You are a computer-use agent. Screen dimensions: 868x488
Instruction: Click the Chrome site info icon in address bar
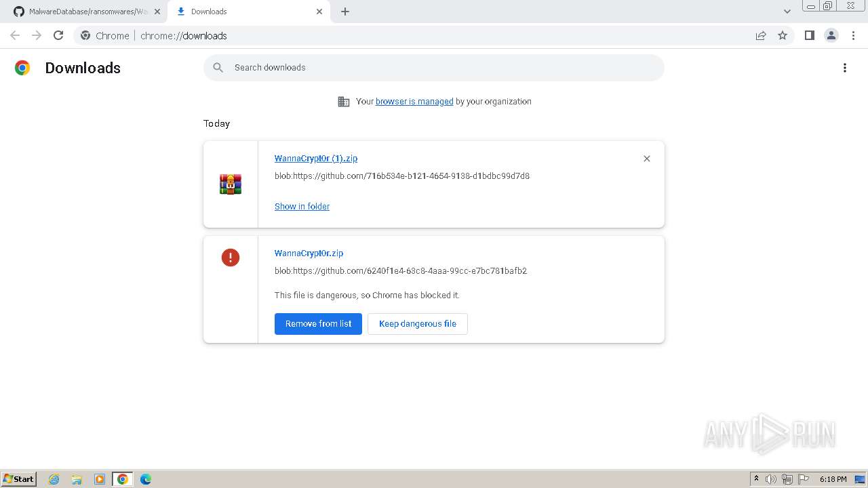coord(85,35)
